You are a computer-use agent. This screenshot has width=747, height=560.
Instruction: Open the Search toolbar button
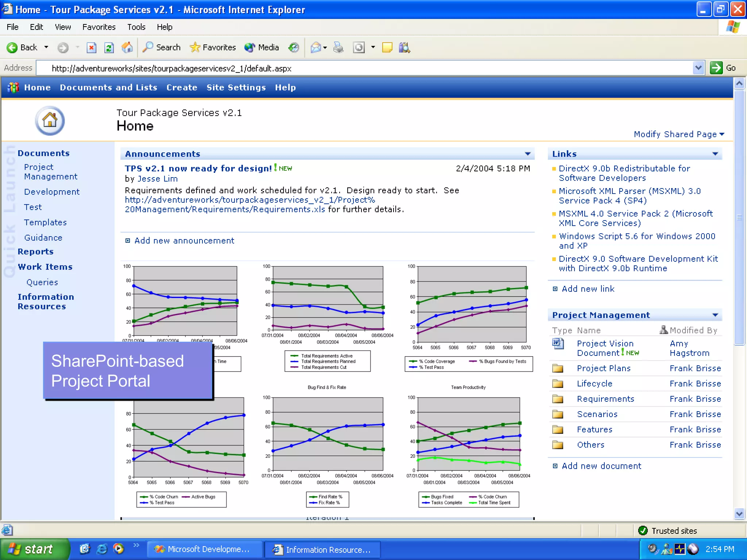pyautogui.click(x=161, y=47)
